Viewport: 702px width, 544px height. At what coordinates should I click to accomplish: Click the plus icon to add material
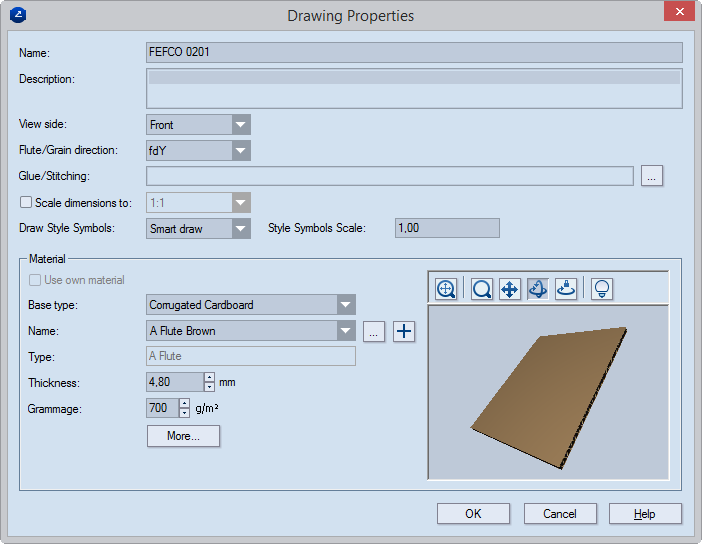[x=403, y=331]
